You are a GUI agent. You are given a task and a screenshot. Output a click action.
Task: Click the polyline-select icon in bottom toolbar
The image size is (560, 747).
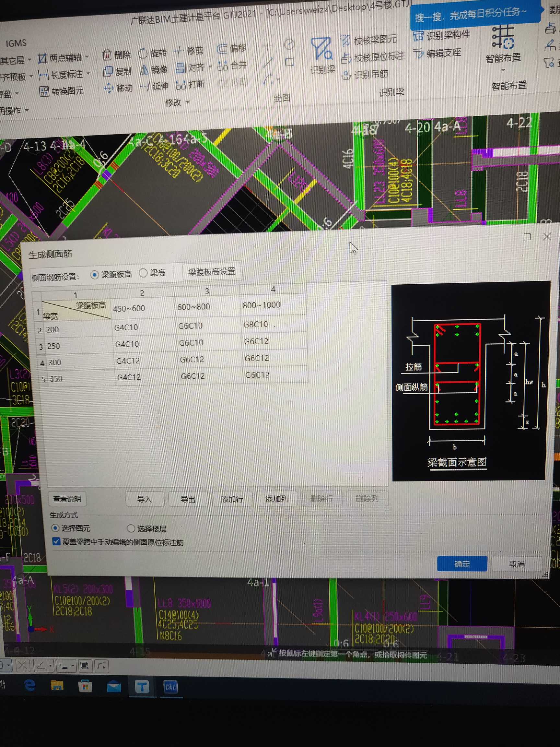pyautogui.click(x=102, y=666)
